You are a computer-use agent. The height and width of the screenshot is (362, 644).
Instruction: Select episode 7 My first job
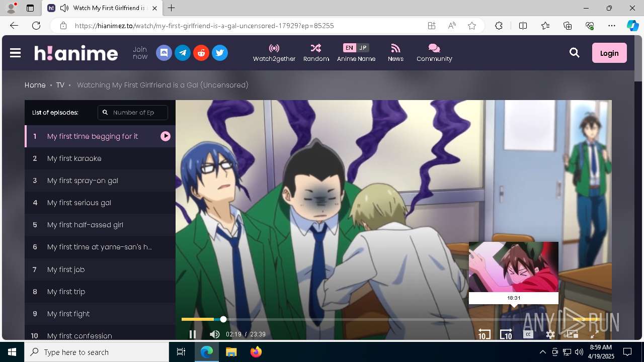coord(100,269)
